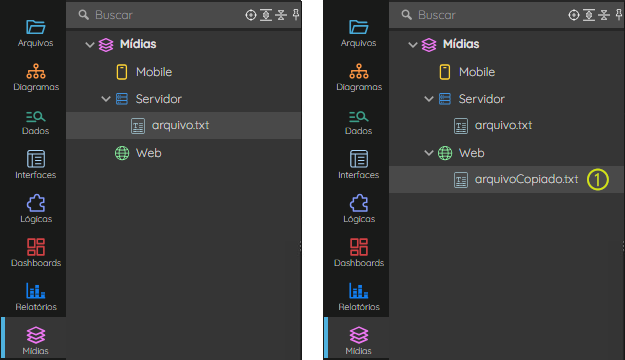The width and height of the screenshot is (625, 360).
Task: Select Dados icon in left sidebar
Action: point(35,122)
